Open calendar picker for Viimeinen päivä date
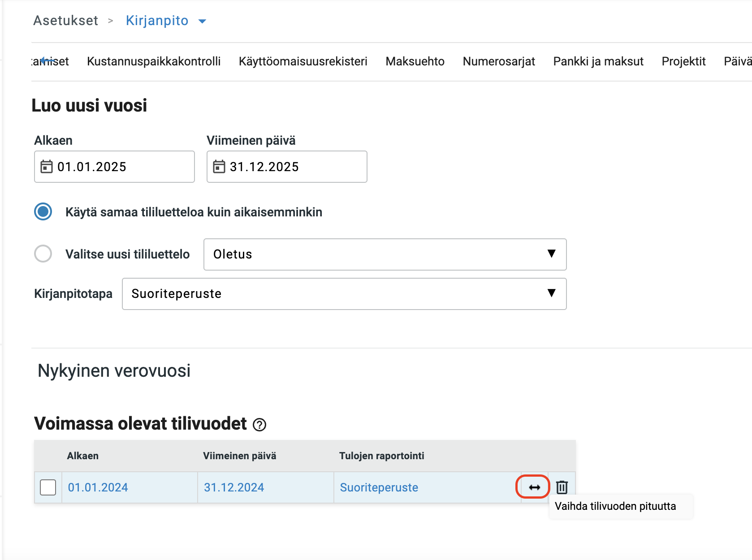Image resolution: width=752 pixels, height=560 pixels. tap(219, 167)
